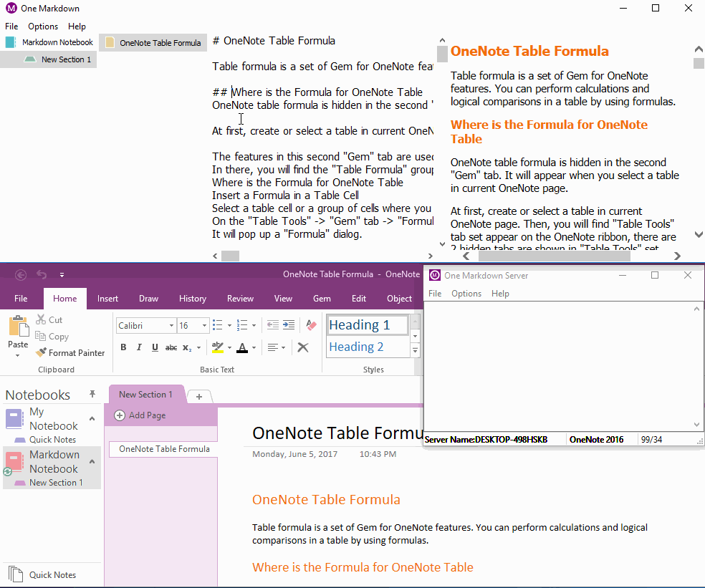Clear formatting with the eraser icon
Viewport: 705px width, 588px height.
pos(310,325)
